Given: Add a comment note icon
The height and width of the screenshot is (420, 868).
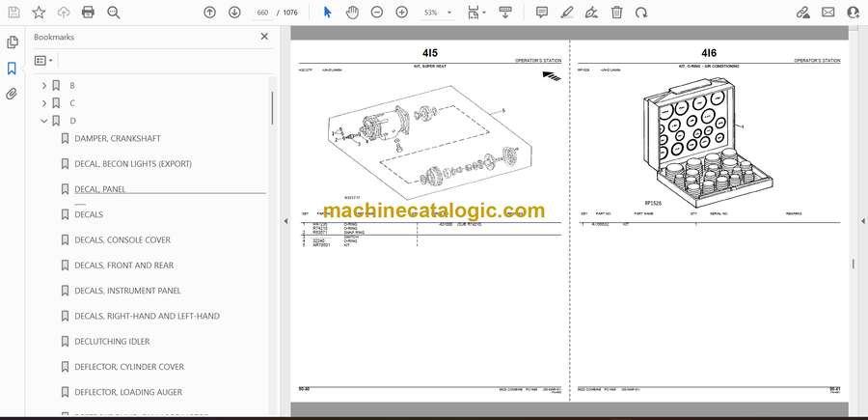Looking at the screenshot, I should [x=542, y=13].
